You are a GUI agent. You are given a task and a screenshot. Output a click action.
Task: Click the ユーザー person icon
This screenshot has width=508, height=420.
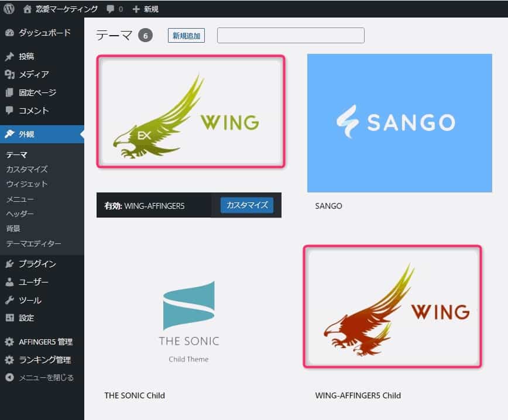click(x=10, y=282)
